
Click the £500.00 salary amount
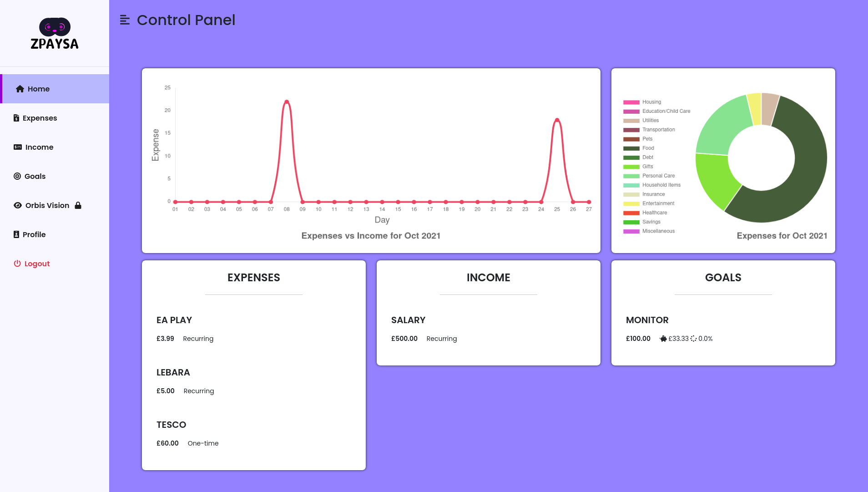point(404,339)
